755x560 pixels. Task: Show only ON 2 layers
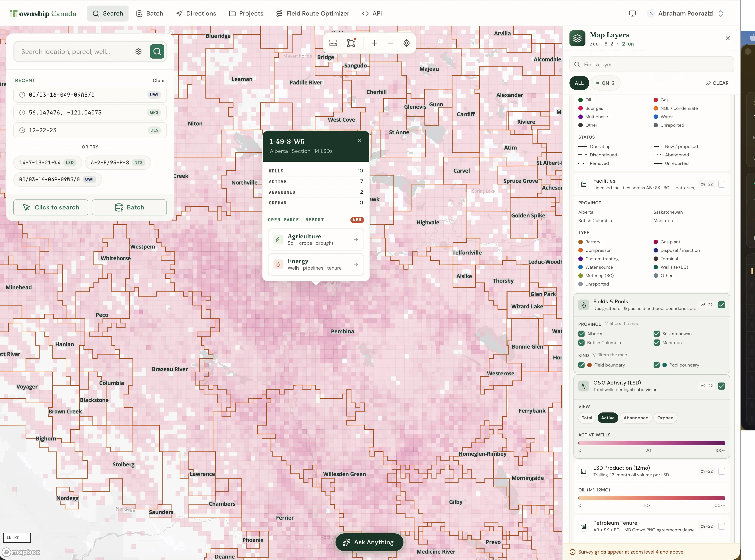point(605,83)
